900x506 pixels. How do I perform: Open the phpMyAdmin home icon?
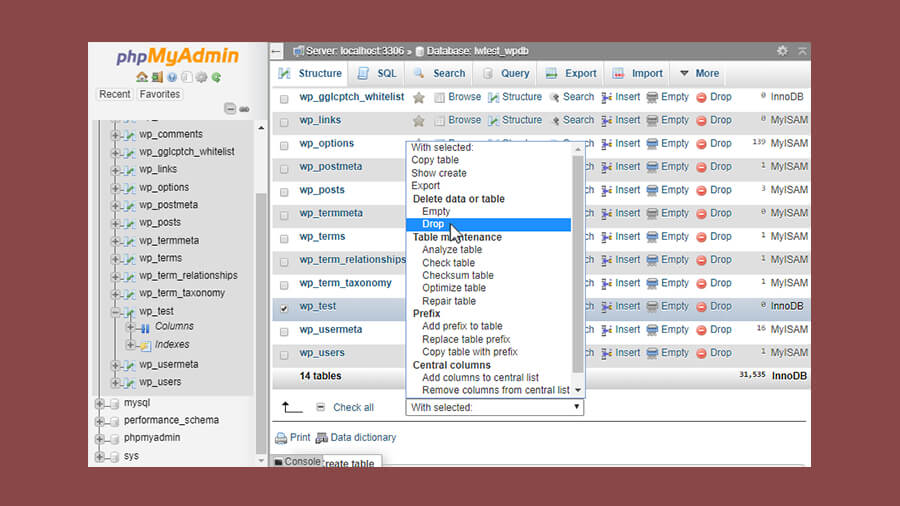[x=142, y=77]
